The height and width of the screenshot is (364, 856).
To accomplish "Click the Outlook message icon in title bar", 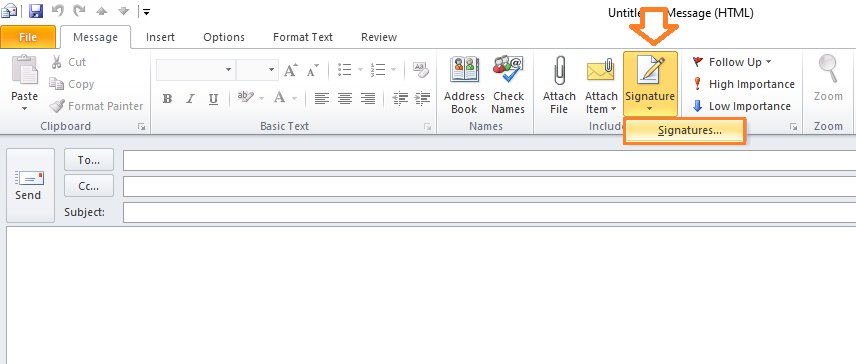I will pos(9,11).
